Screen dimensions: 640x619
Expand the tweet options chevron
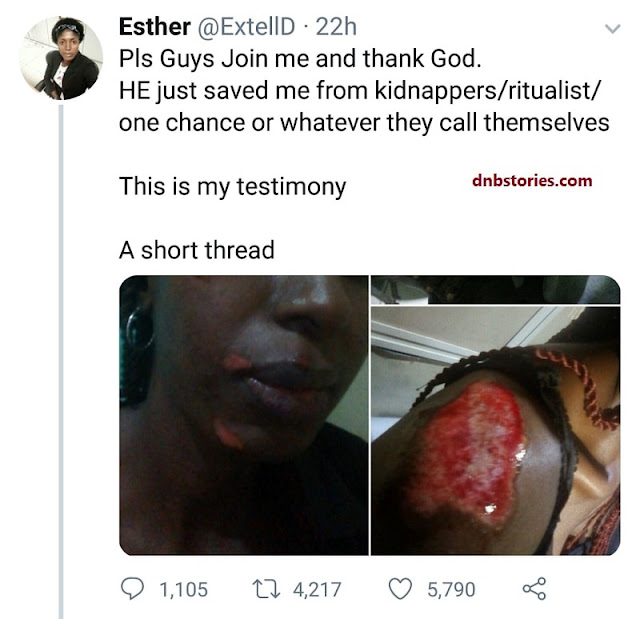tap(612, 29)
